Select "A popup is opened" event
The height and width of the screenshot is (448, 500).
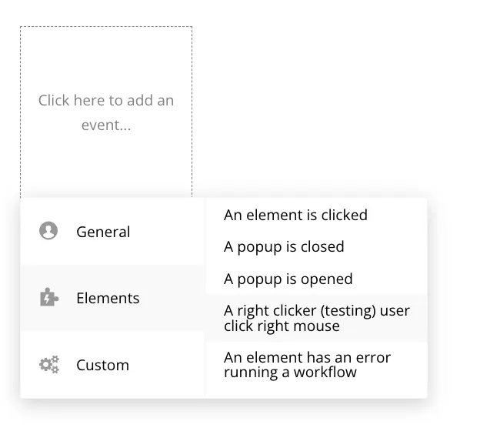point(288,279)
